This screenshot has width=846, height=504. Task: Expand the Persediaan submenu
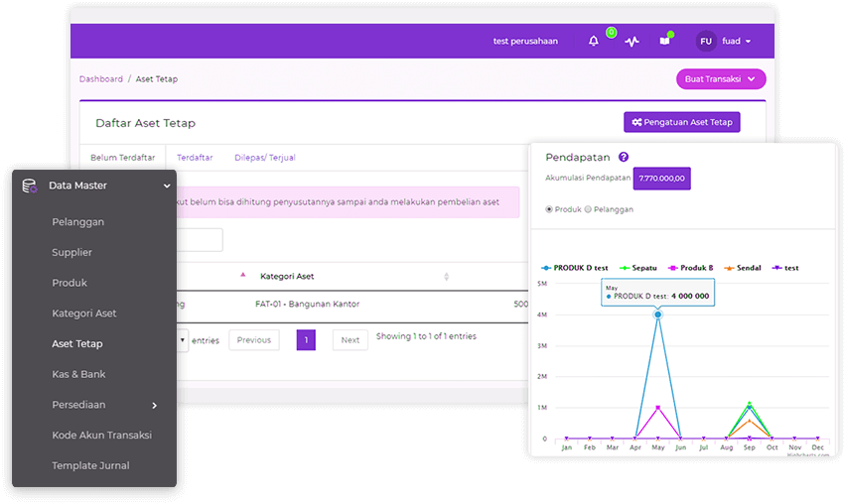point(154,405)
